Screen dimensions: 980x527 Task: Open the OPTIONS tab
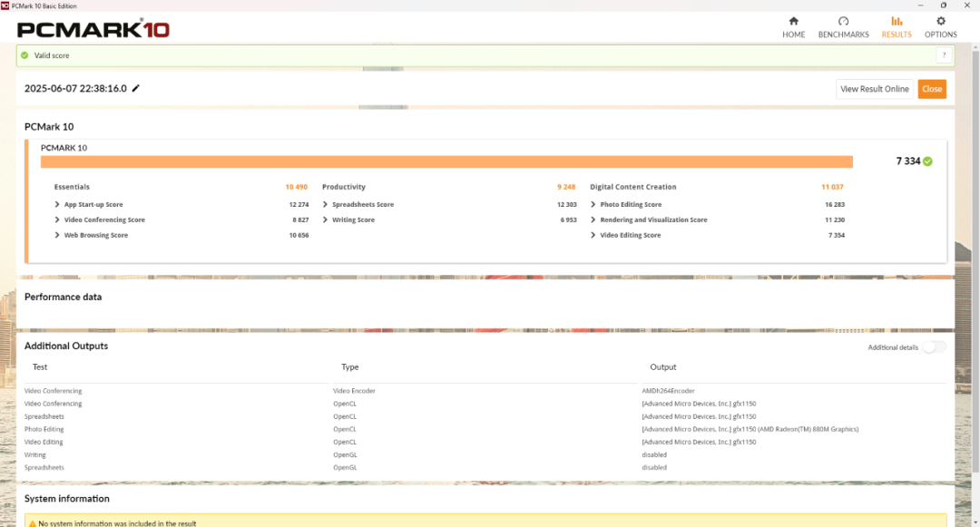tap(941, 27)
